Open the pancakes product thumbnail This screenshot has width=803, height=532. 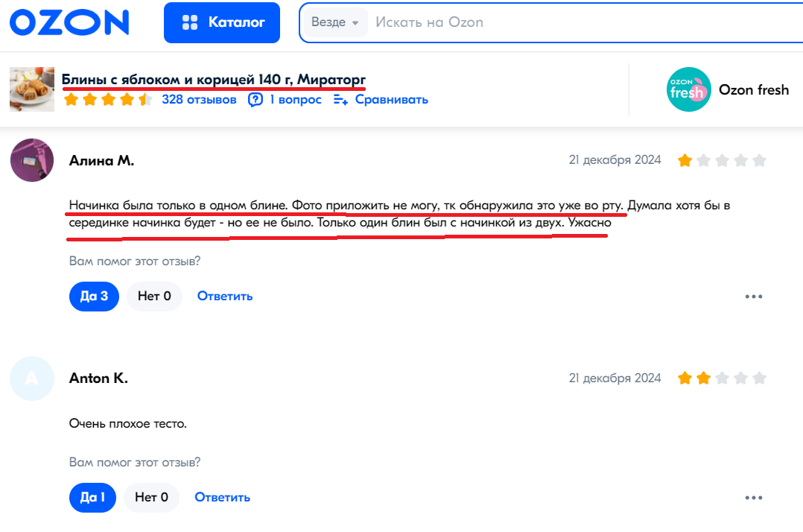(x=32, y=89)
